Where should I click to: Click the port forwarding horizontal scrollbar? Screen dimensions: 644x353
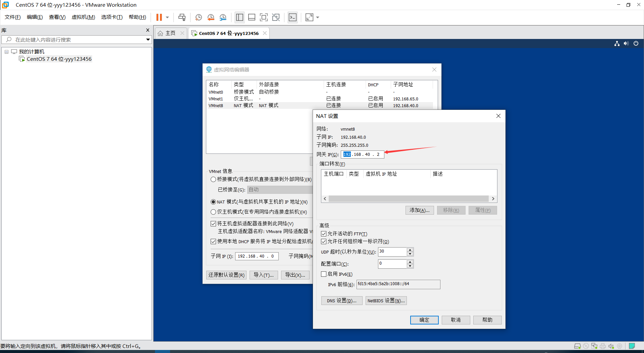(x=409, y=199)
